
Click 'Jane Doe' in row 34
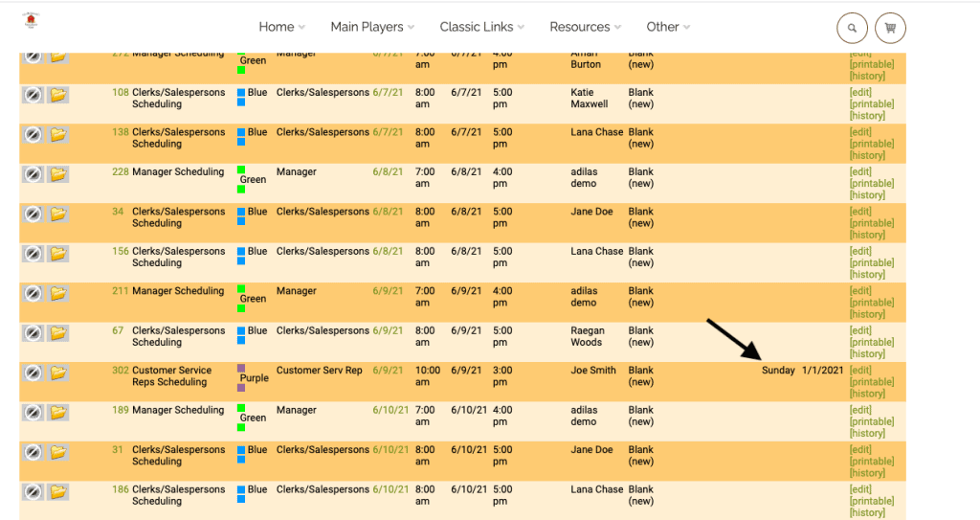591,212
